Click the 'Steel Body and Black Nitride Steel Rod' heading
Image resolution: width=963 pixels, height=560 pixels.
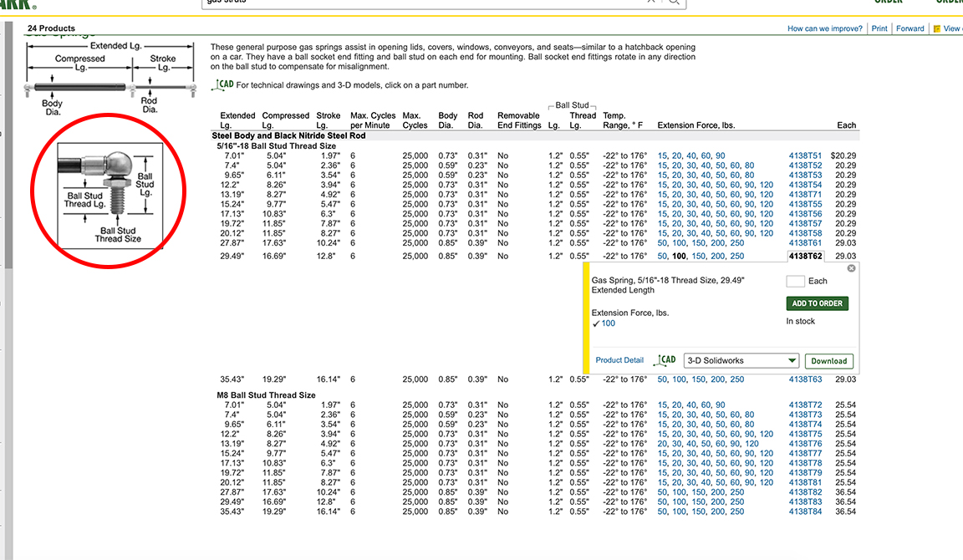[x=288, y=135]
